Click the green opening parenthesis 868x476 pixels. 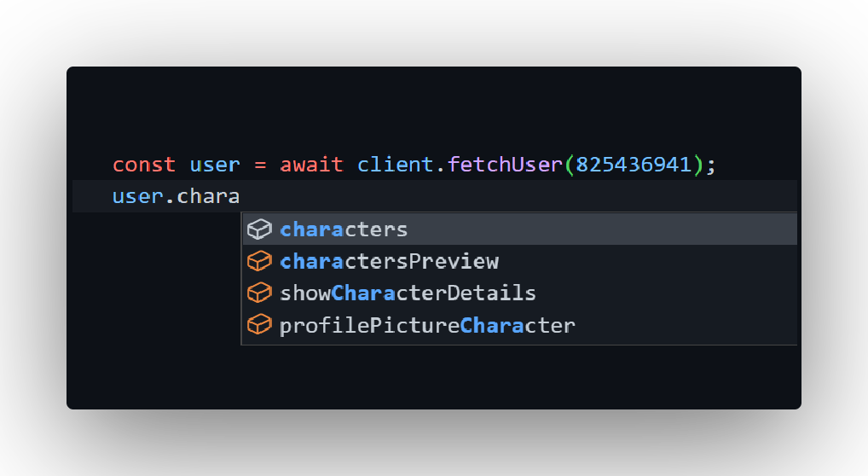coord(570,164)
